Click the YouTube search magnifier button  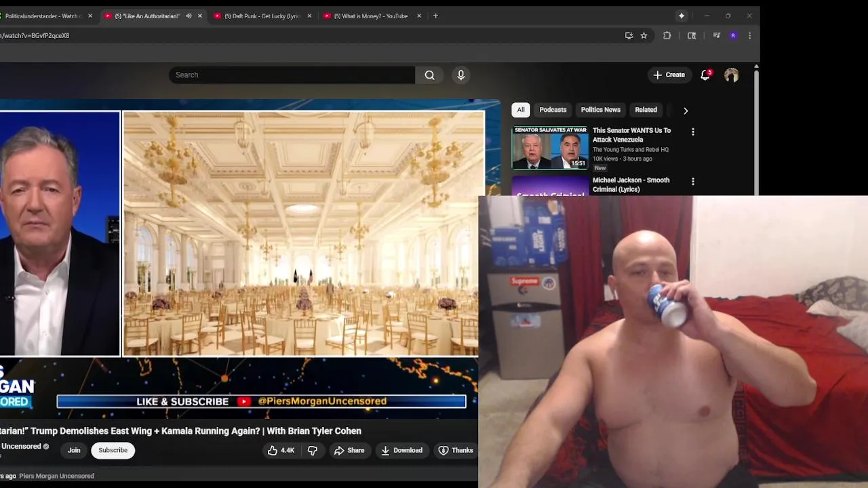click(x=429, y=75)
